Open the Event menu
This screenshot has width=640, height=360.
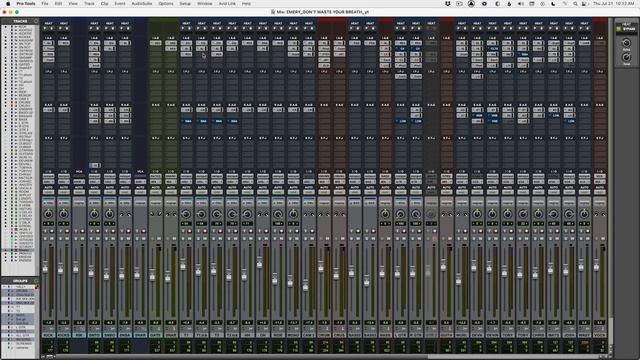coord(120,4)
